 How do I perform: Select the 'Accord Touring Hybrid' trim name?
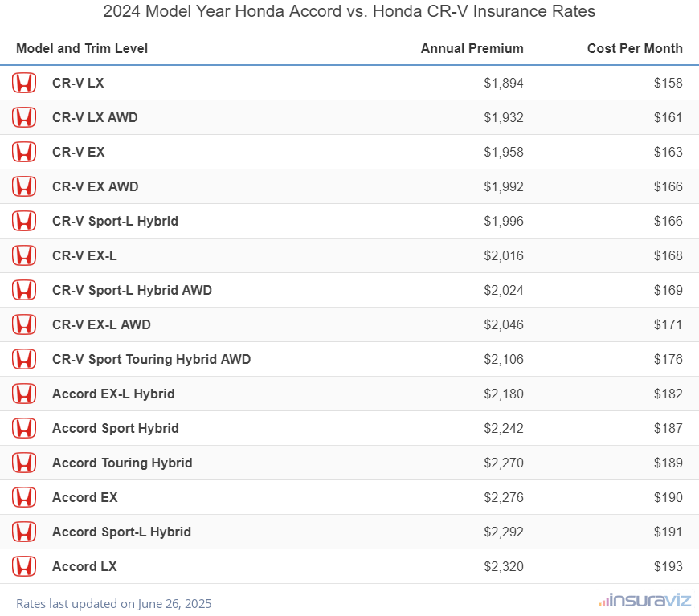[x=122, y=463]
